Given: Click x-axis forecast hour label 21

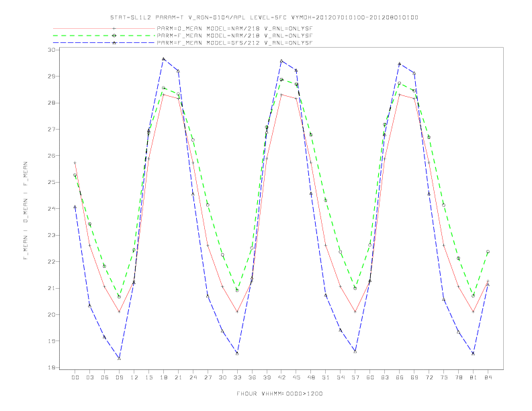Looking at the screenshot, I should pos(178,377).
